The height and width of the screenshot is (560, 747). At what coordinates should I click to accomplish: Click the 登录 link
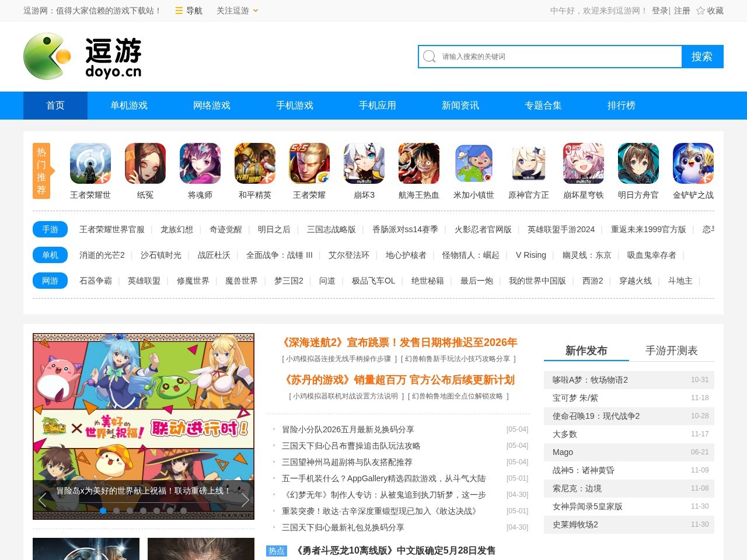coord(660,10)
